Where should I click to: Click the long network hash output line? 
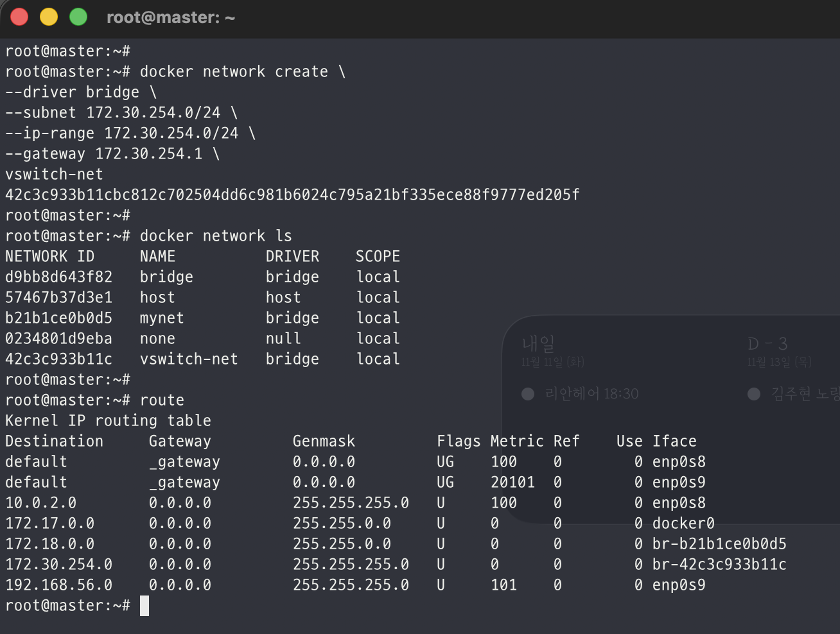point(292,195)
